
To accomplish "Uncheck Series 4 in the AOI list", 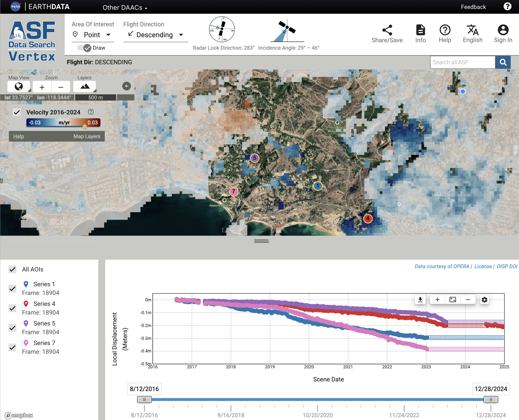I will pyautogui.click(x=12, y=308).
